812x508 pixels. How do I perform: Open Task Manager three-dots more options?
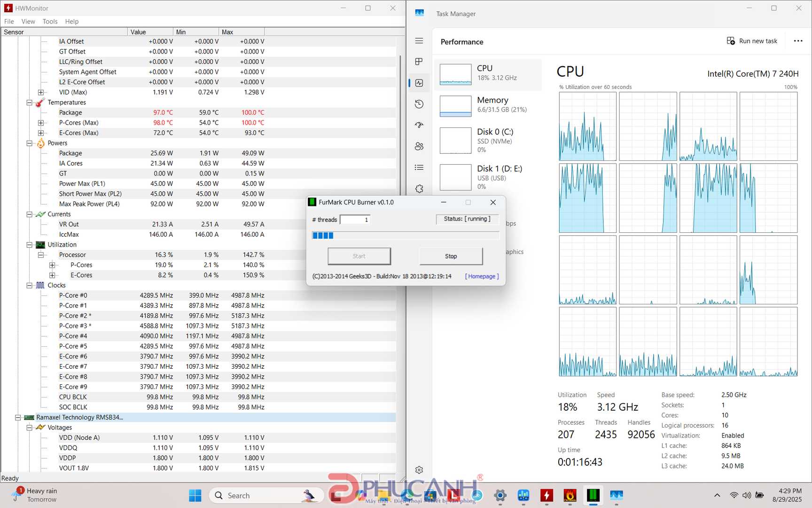798,41
